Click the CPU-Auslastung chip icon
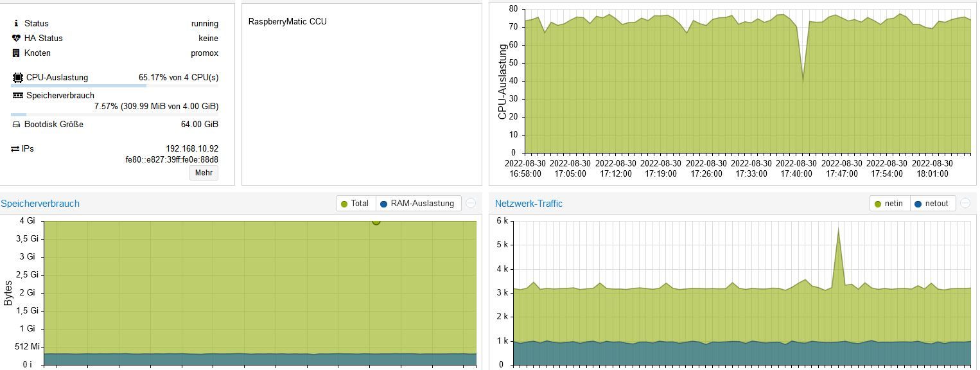The height and width of the screenshot is (370, 980). click(17, 77)
